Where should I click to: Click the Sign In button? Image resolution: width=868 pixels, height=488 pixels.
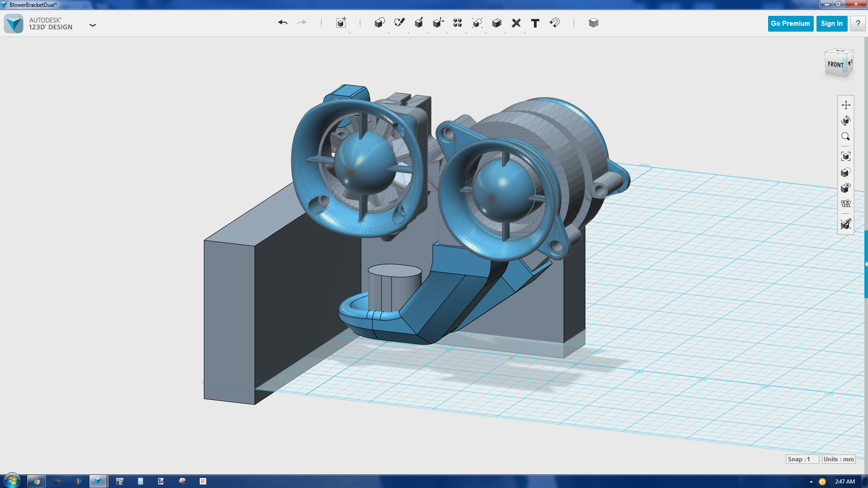tap(831, 23)
